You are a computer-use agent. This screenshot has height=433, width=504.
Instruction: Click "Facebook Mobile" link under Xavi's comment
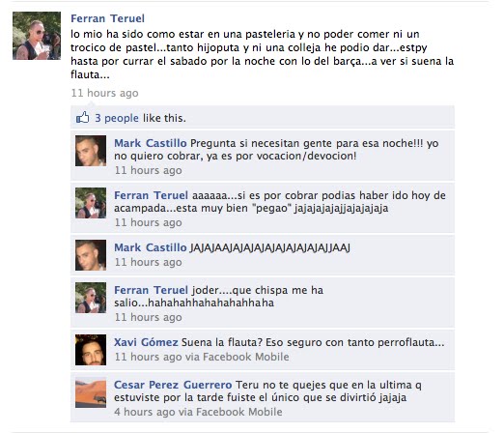[246, 357]
